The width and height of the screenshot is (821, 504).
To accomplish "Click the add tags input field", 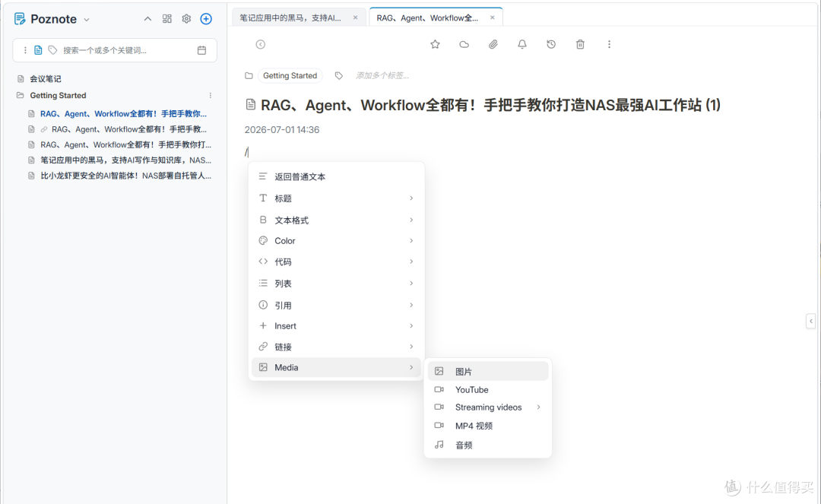I will 382,76.
